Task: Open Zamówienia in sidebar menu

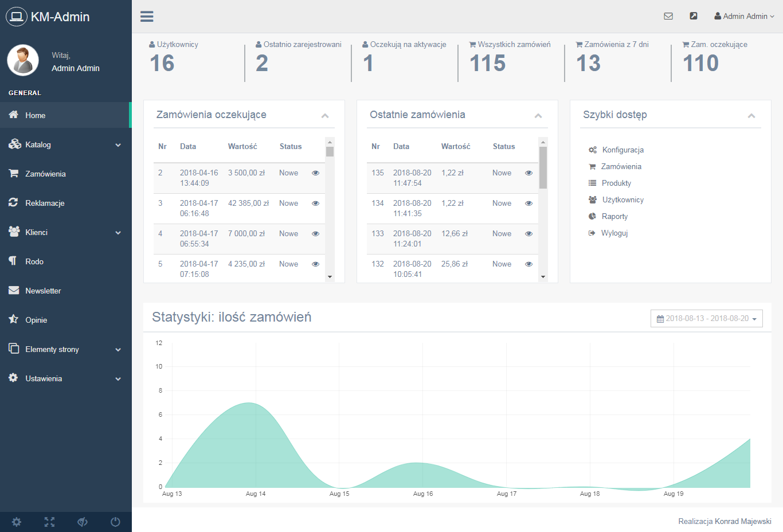Action: [x=65, y=174]
